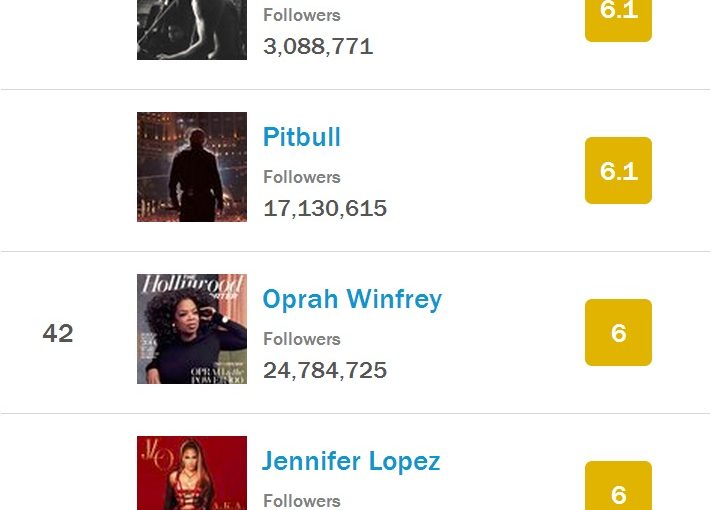Viewport: 711px width, 510px height.
Task: Click the follower count 3,088,771
Action: [x=318, y=46]
